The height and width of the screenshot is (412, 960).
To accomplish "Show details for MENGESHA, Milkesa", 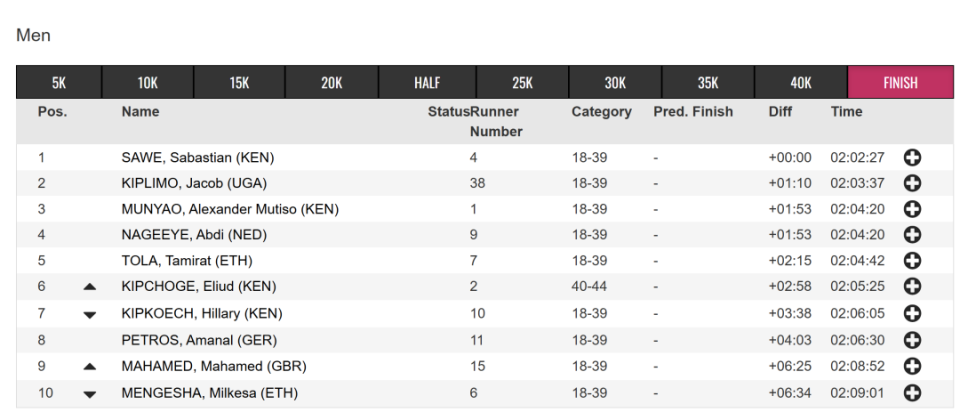I will [912, 392].
